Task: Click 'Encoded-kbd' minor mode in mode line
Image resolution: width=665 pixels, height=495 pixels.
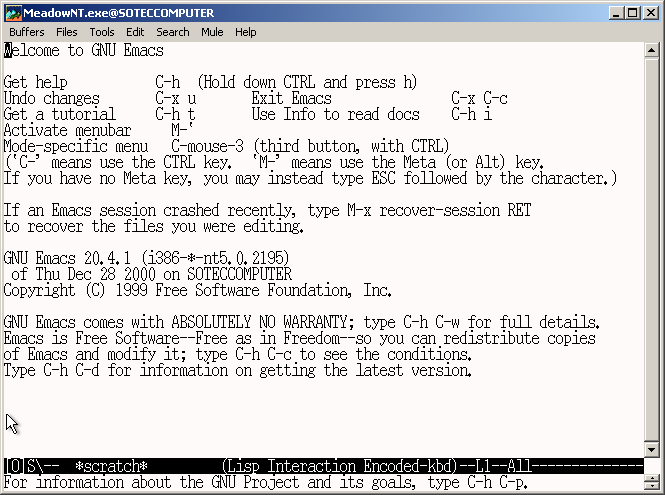Action: coord(408,466)
